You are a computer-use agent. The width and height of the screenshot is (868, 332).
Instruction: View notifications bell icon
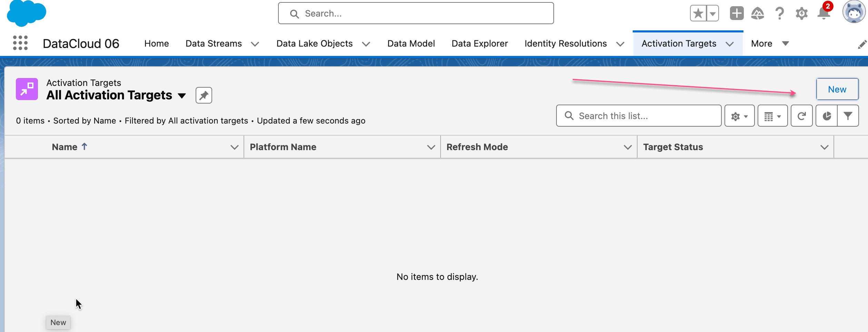(824, 13)
